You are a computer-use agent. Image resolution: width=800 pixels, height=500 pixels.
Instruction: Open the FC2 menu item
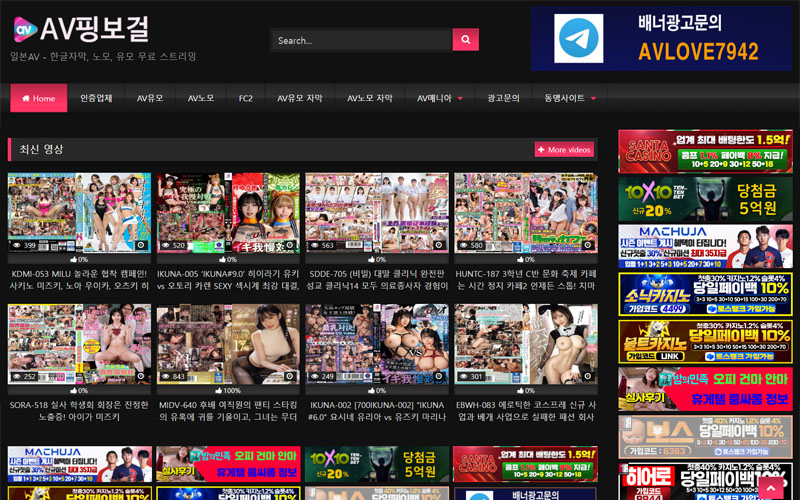tap(246, 98)
